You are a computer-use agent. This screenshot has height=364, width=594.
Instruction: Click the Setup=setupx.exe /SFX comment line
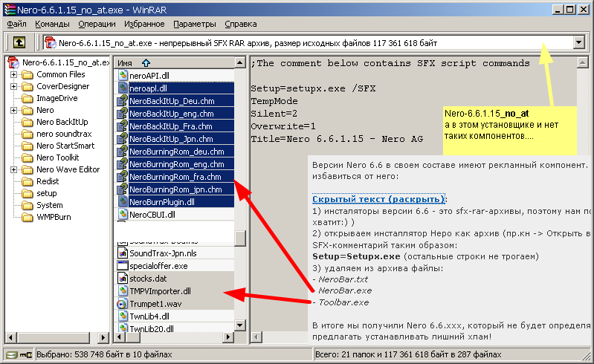coord(313,88)
